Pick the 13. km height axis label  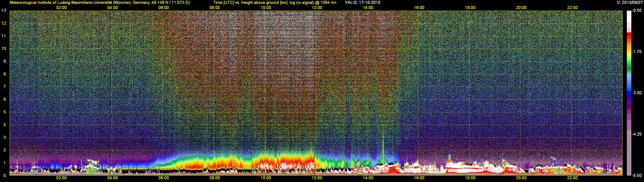click(x=4, y=10)
